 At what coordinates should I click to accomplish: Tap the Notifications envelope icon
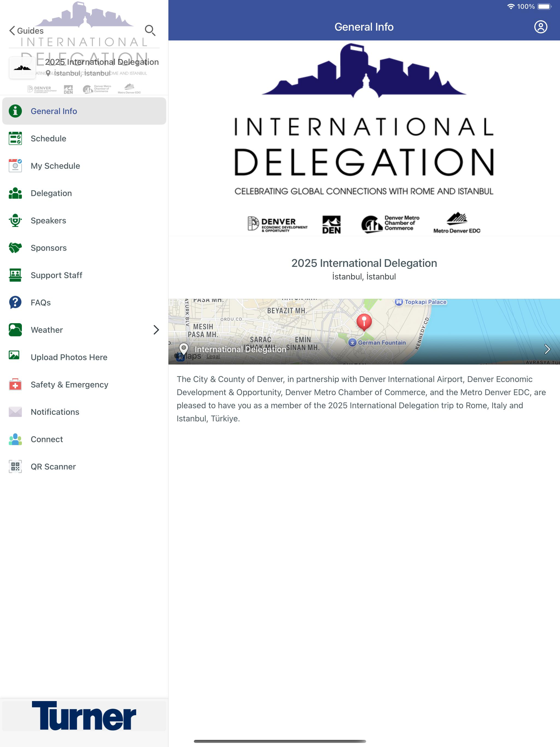pyautogui.click(x=15, y=412)
